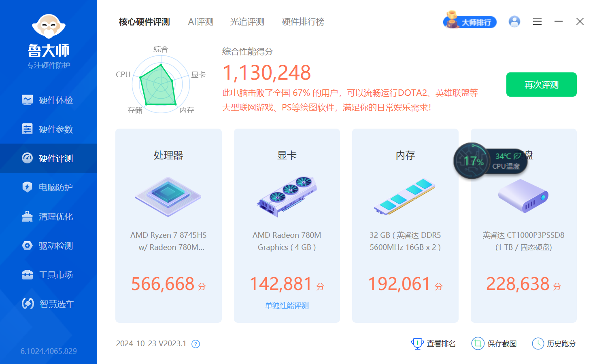The image size is (595, 364).
Task: Open 历史跑分 history
Action: click(x=554, y=344)
